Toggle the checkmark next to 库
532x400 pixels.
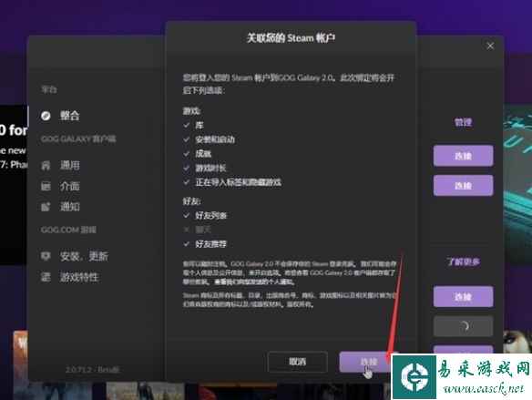click(186, 125)
